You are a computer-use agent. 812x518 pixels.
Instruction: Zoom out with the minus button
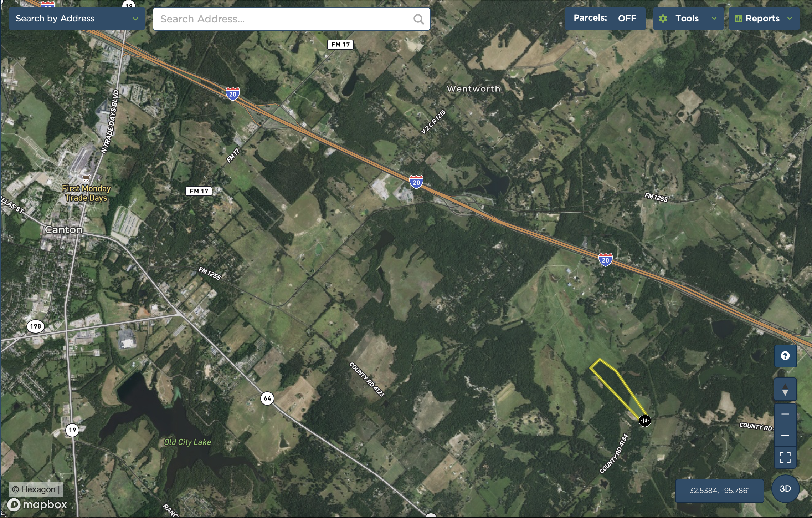tap(785, 436)
